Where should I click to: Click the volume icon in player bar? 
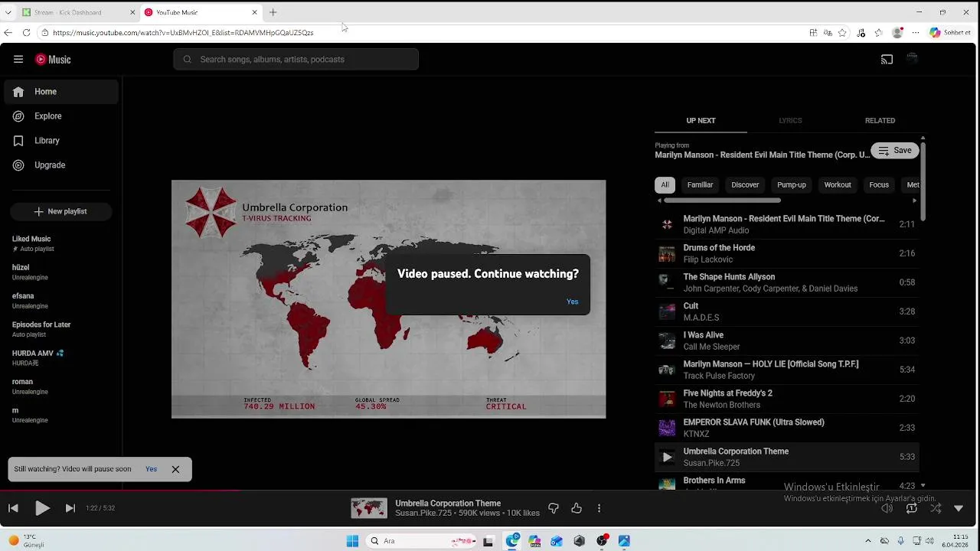[x=887, y=508]
